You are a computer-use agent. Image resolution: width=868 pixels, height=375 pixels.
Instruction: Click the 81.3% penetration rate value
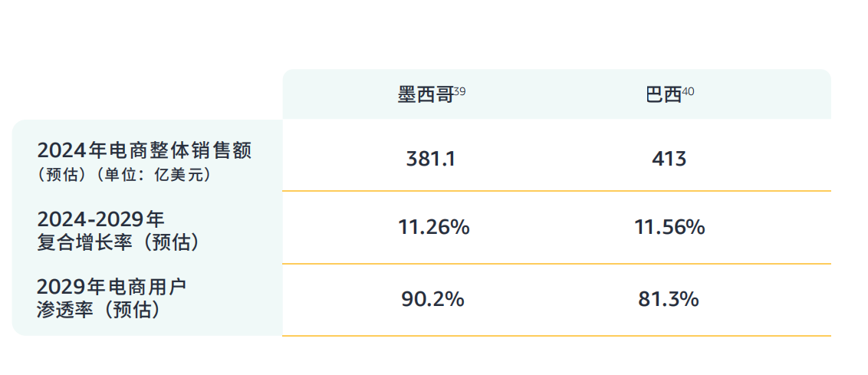click(668, 299)
